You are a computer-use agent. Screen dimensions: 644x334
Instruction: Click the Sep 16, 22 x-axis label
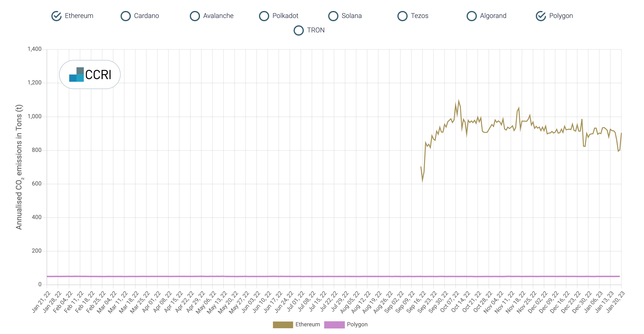(x=416, y=302)
